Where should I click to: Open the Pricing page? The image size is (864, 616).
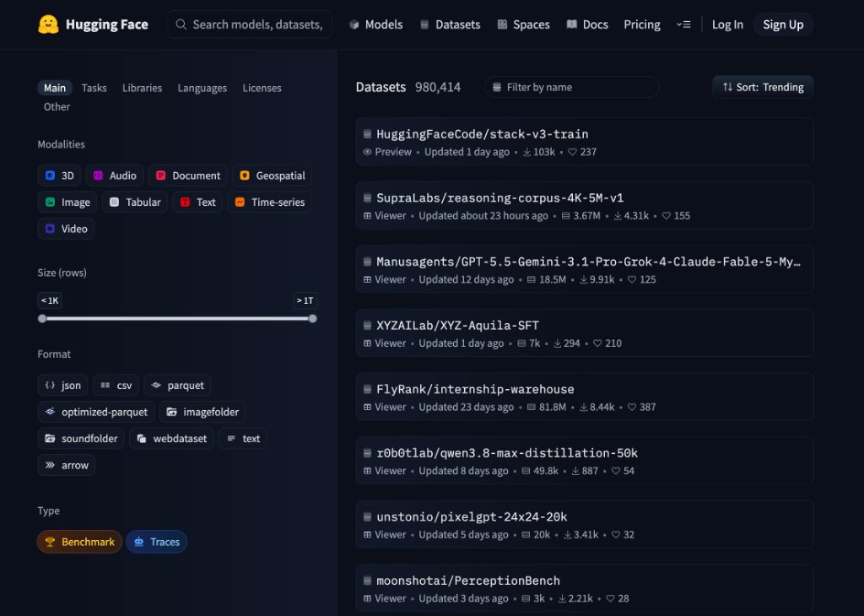tap(642, 24)
